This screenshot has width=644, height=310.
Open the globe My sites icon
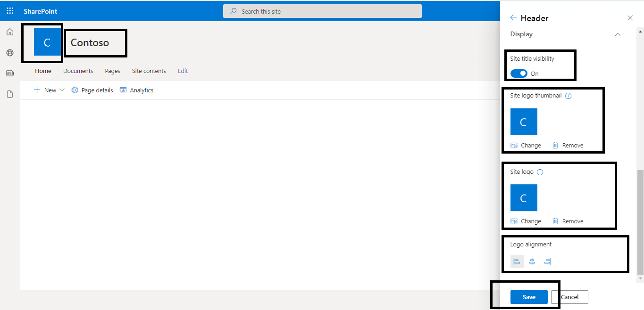(10, 53)
